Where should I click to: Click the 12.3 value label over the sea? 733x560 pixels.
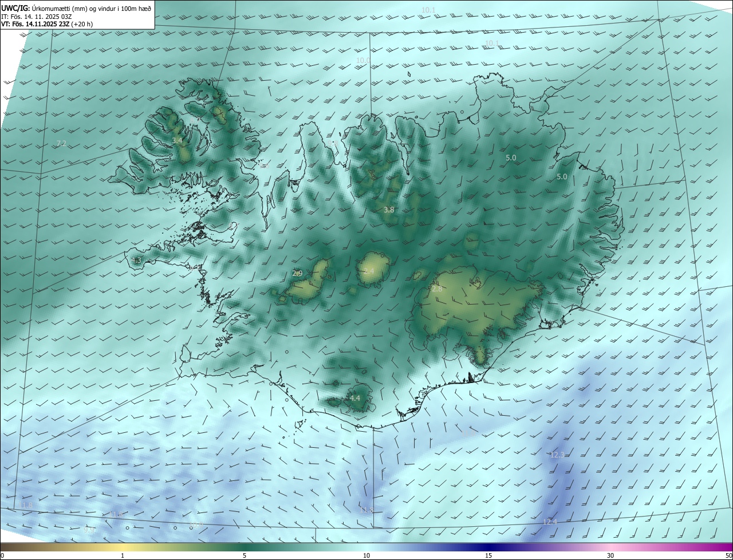557,455
